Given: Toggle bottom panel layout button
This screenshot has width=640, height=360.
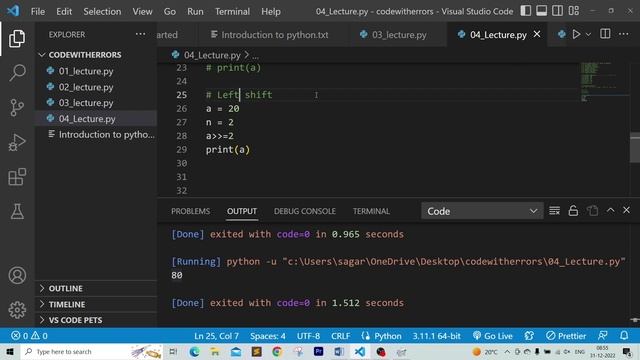Looking at the screenshot, I should point(542,11).
